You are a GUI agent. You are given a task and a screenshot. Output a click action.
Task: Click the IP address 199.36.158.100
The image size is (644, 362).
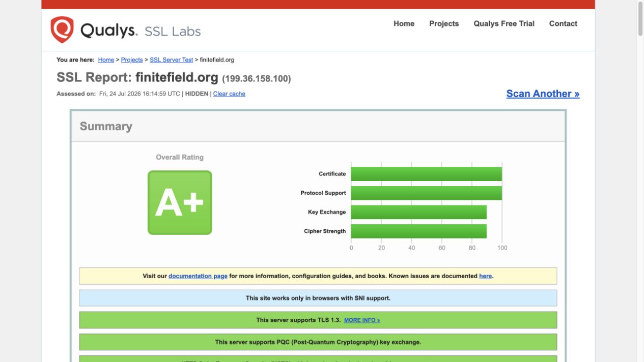257,79
